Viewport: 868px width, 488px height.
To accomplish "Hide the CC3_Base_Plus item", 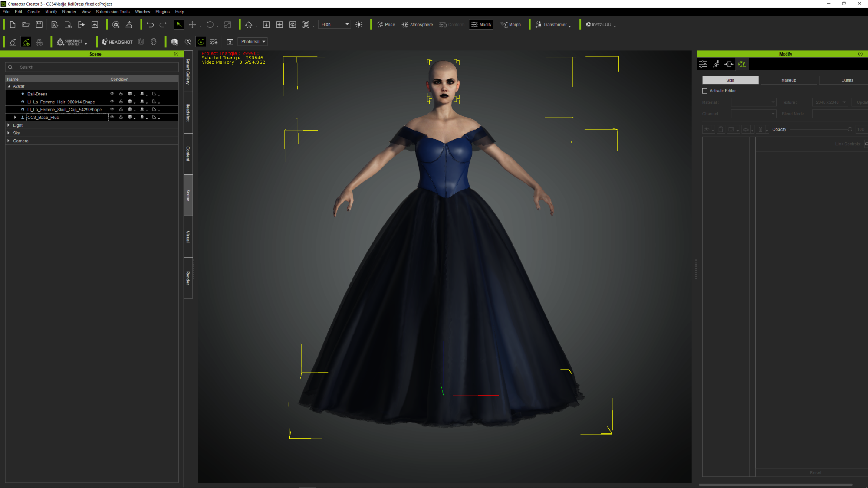I will pos(112,117).
